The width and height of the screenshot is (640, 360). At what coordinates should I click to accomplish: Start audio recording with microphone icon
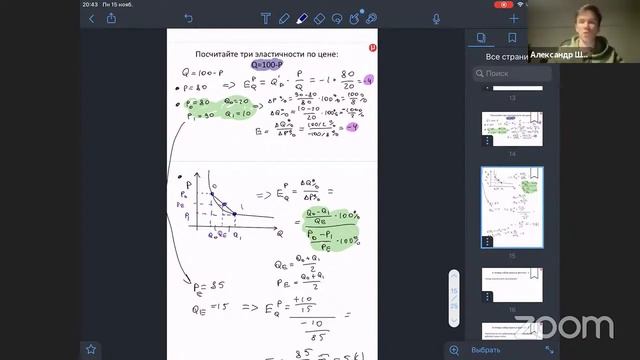436,18
